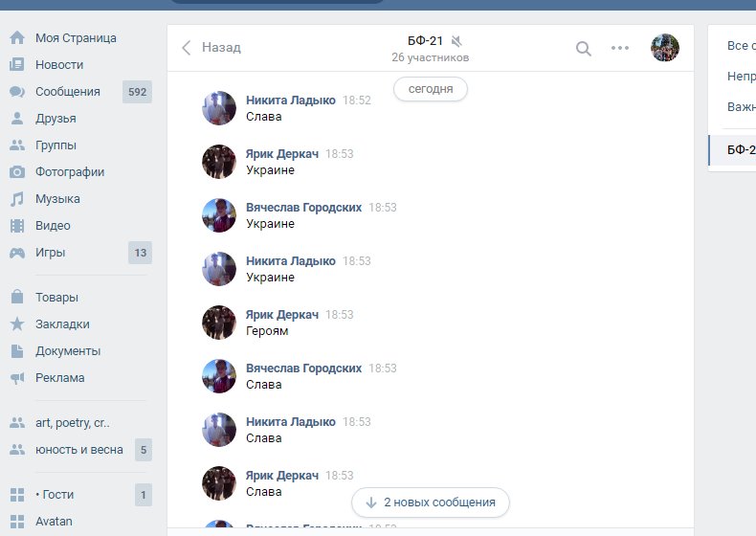Click the film icon beside Видео

click(x=17, y=225)
